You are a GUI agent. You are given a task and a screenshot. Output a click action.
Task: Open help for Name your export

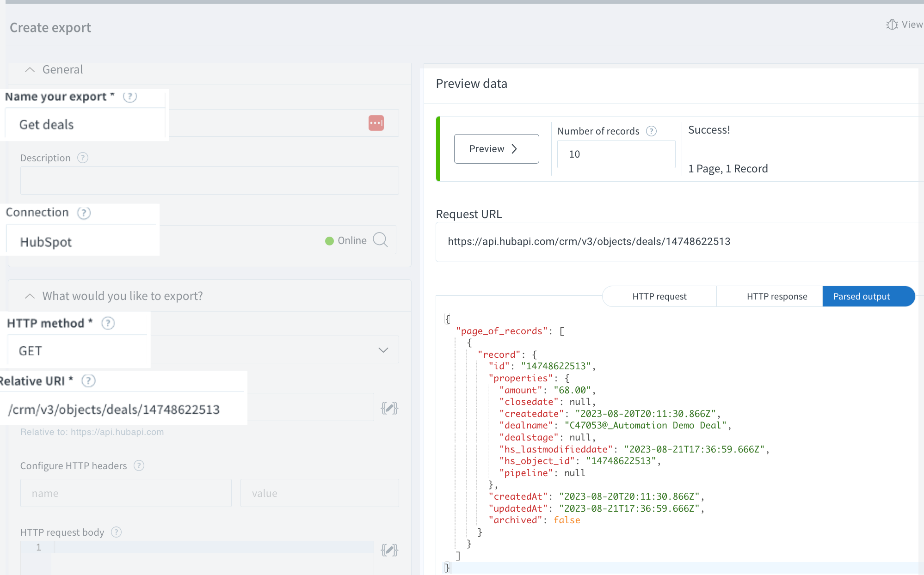[x=130, y=97]
